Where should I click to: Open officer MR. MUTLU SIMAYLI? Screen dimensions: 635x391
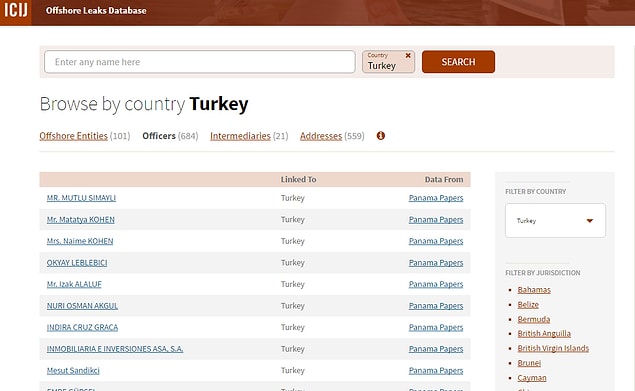coord(81,198)
